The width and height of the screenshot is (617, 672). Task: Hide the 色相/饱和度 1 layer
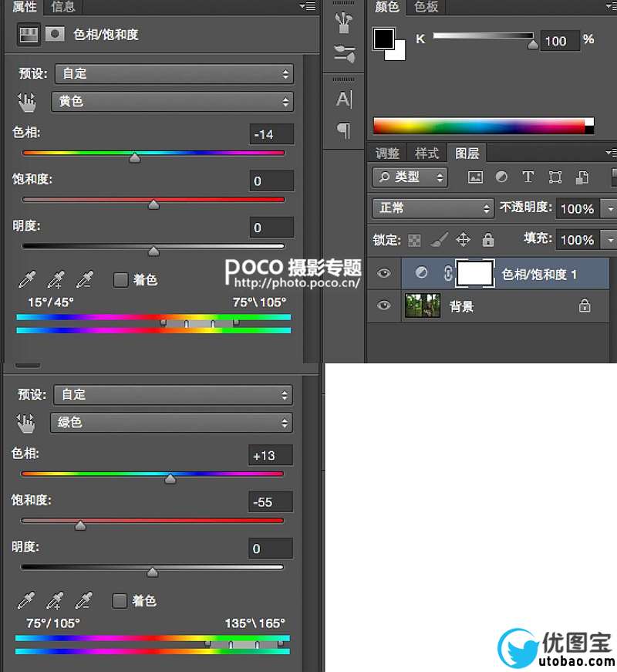(x=384, y=273)
